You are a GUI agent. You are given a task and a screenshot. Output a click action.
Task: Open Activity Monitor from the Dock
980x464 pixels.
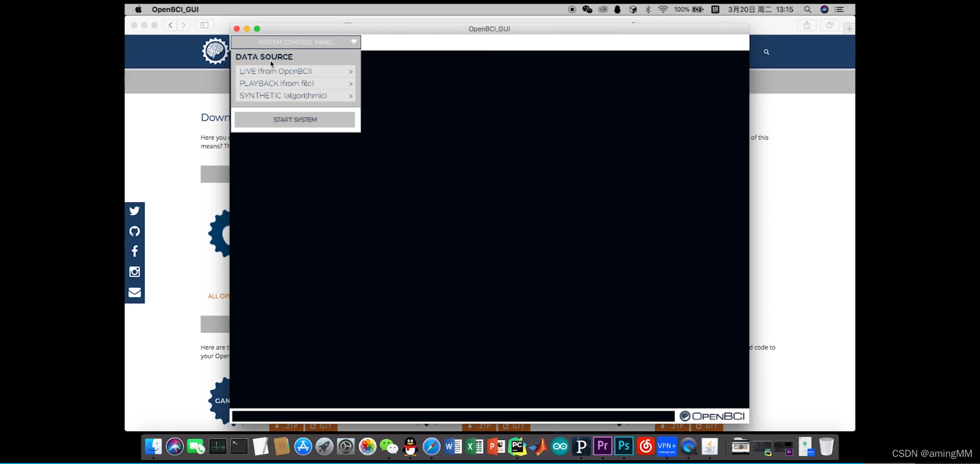(x=217, y=447)
